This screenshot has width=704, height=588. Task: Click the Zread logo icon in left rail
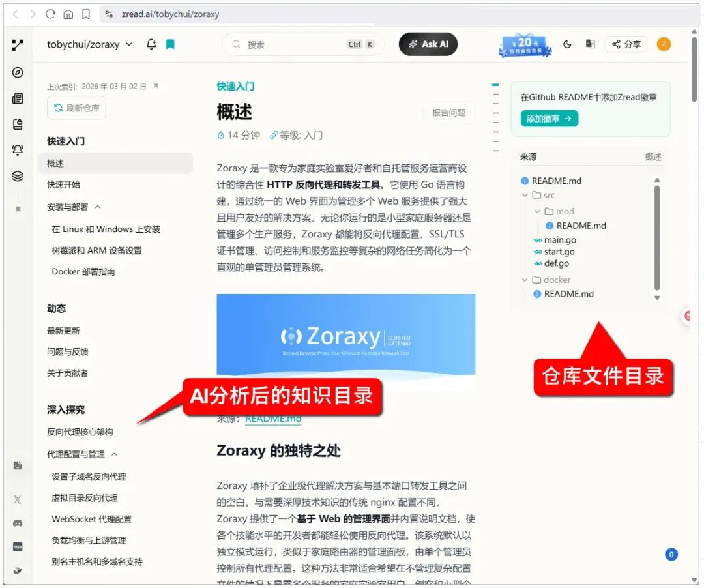18,45
